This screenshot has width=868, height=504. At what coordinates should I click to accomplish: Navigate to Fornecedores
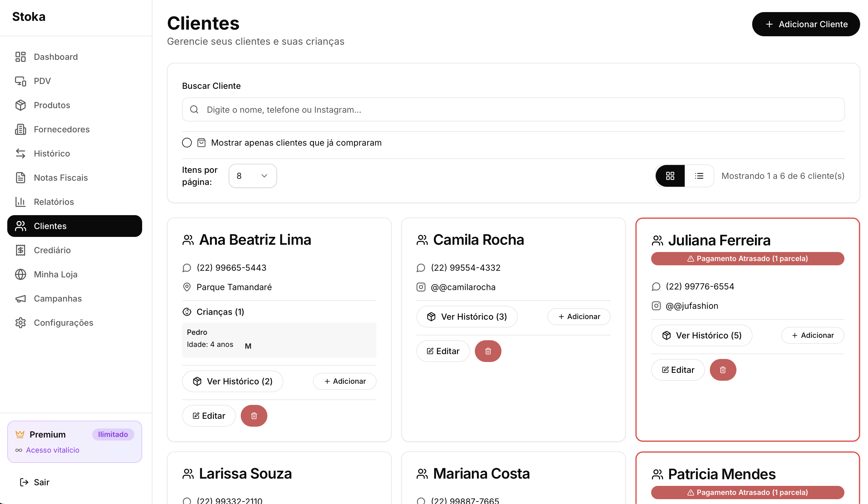74,129
